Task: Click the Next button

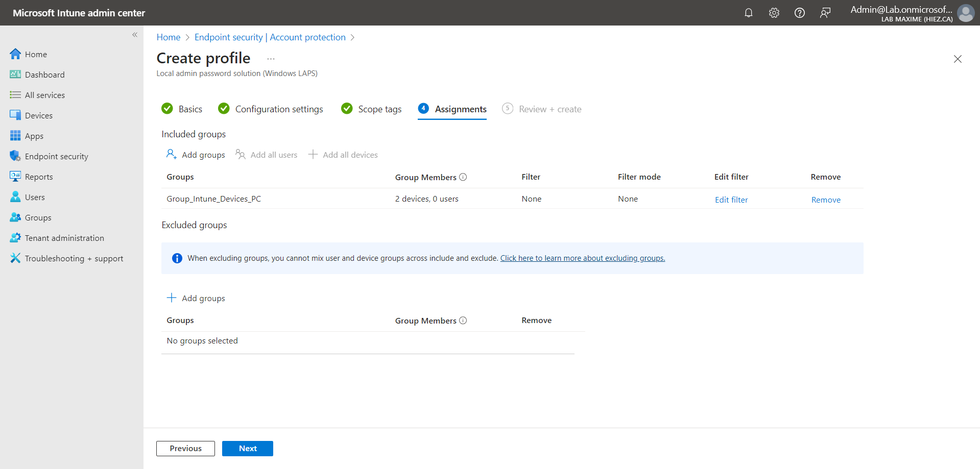Action: coord(248,448)
